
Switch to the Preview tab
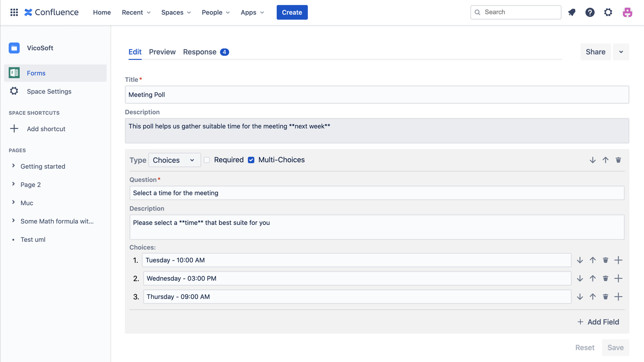162,52
